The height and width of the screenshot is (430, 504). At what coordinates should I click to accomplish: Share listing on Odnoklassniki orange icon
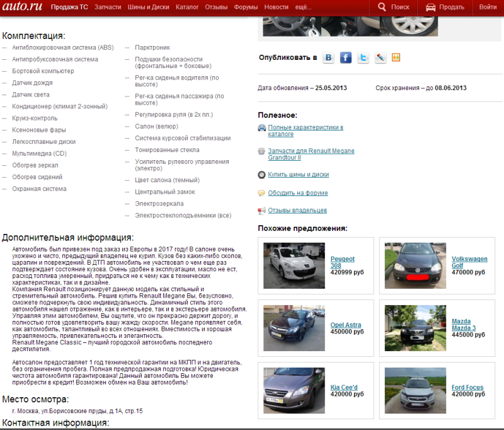(396, 57)
